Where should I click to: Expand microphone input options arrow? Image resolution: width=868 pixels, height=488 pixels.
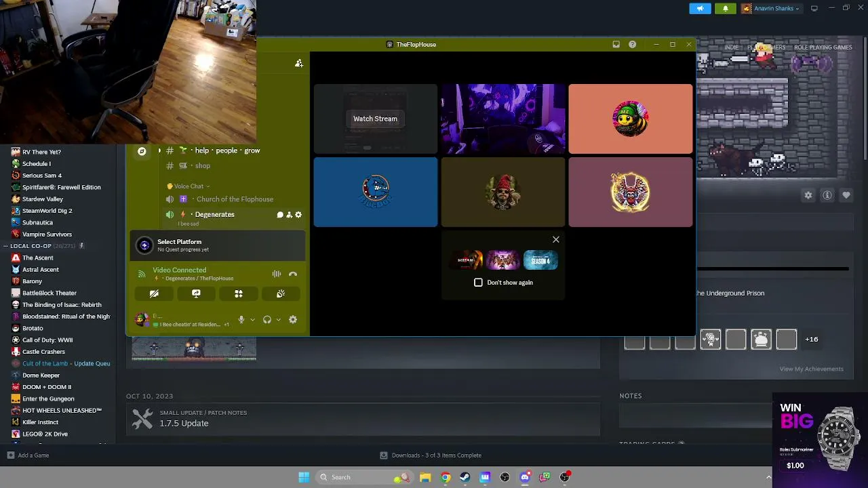[x=252, y=320]
